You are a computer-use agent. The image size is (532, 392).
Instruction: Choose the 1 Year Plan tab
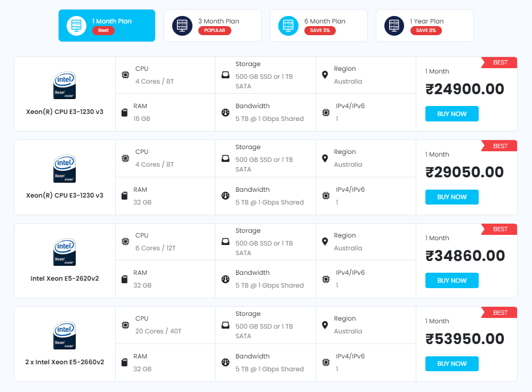[x=424, y=25]
